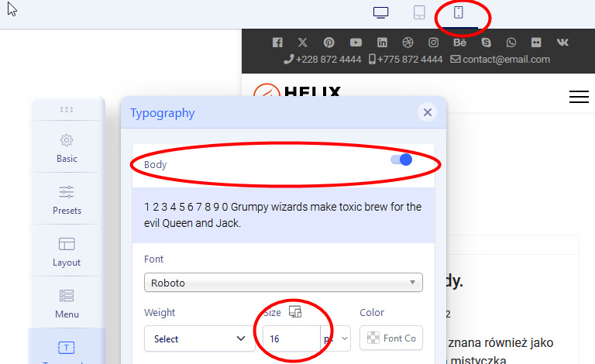Open the hamburger menu on the site preview

(579, 97)
